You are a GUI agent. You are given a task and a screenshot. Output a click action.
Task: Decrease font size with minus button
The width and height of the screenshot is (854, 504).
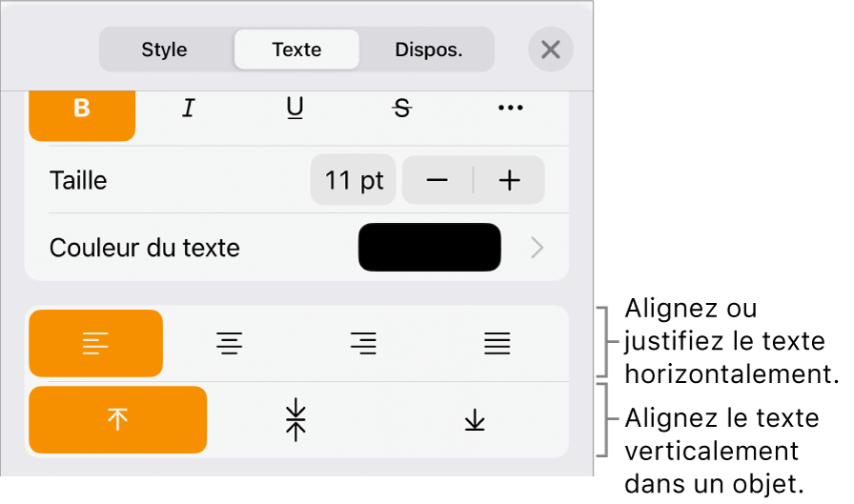tap(437, 180)
